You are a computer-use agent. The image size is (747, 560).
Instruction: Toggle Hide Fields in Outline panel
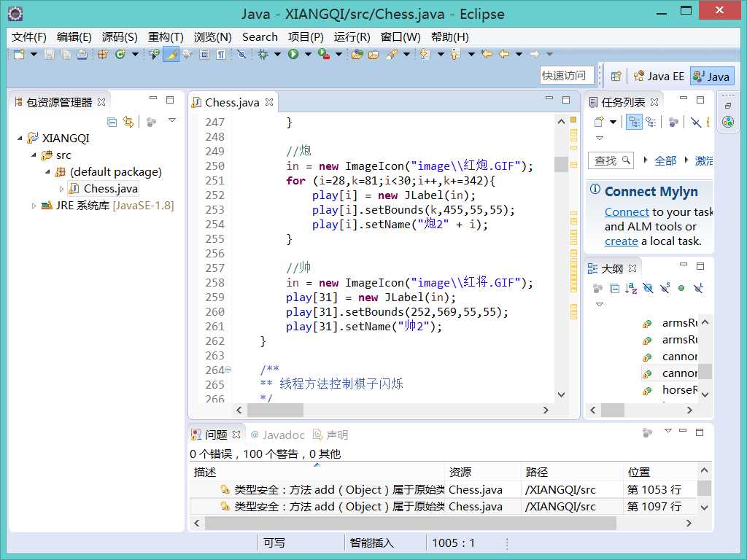(648, 288)
